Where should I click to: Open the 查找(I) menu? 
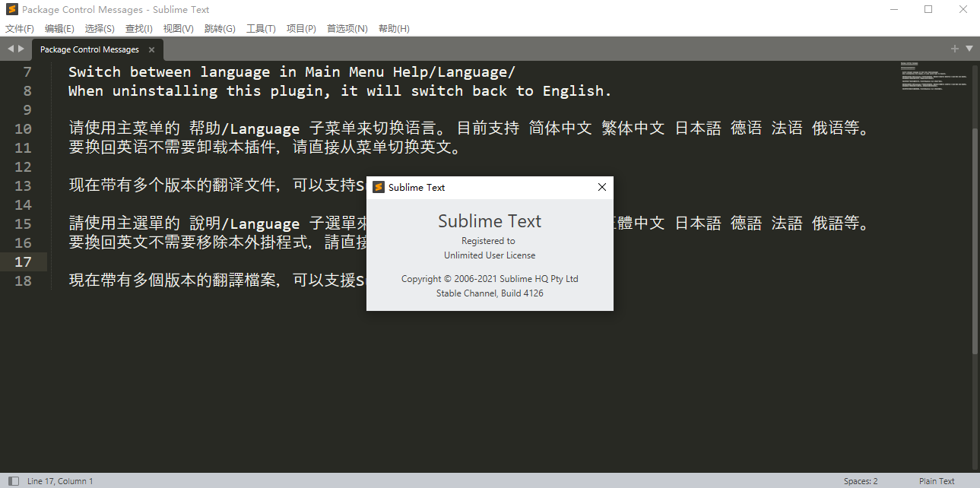(x=138, y=29)
